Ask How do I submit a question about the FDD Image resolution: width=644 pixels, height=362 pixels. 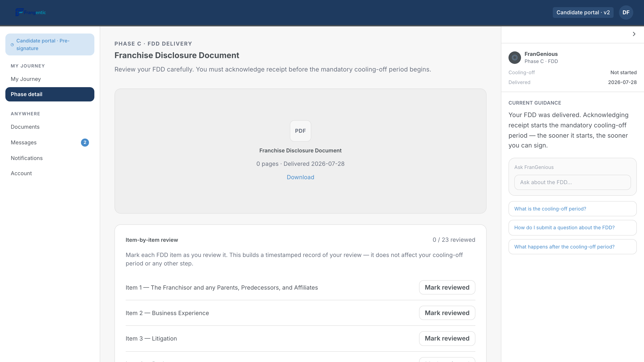click(x=572, y=228)
